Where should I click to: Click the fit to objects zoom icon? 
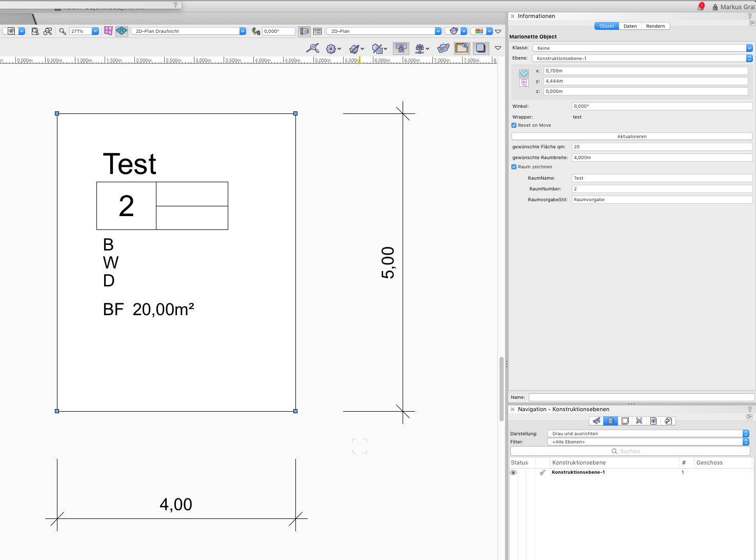pos(48,31)
